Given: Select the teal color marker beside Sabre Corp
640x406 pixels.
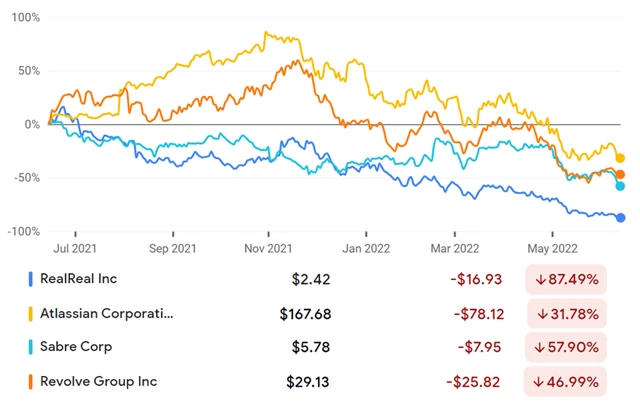Looking at the screenshot, I should point(32,348).
